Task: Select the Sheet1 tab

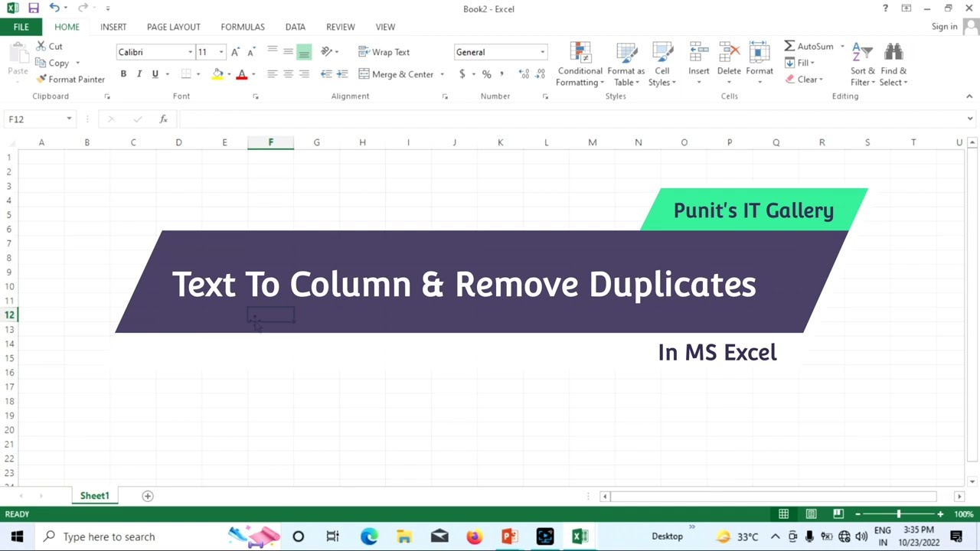Action: click(x=95, y=496)
